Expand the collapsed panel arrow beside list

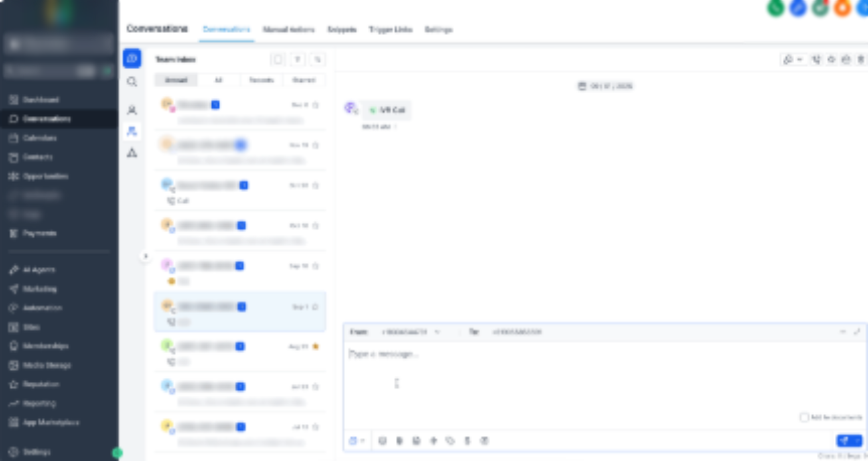pyautogui.click(x=146, y=256)
